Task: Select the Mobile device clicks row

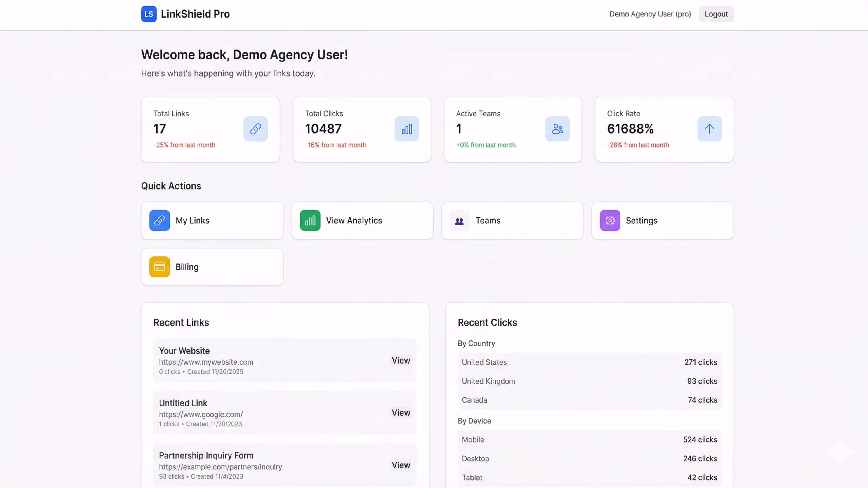Action: click(589, 439)
